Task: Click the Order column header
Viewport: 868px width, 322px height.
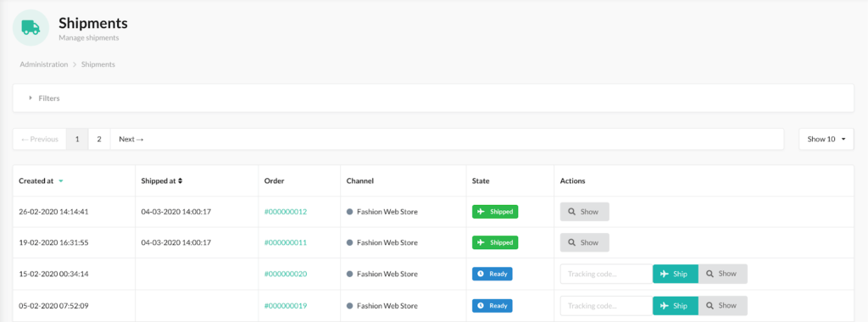Action: [x=274, y=181]
